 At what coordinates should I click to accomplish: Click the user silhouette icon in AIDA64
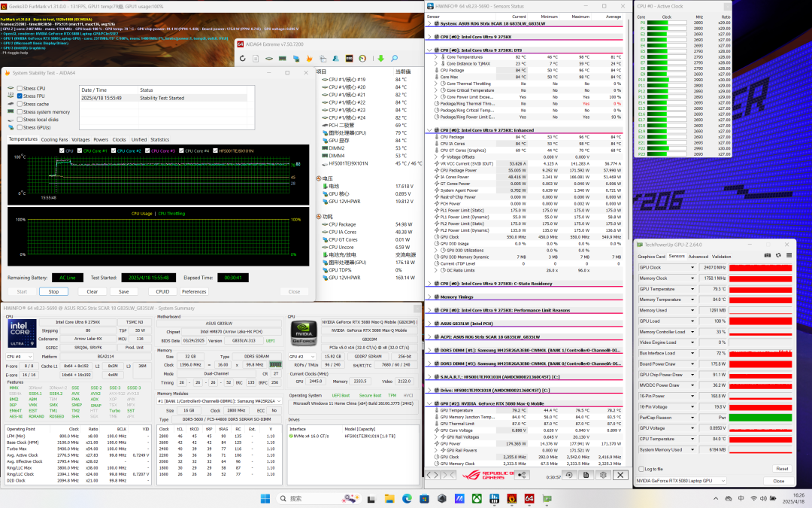335,59
